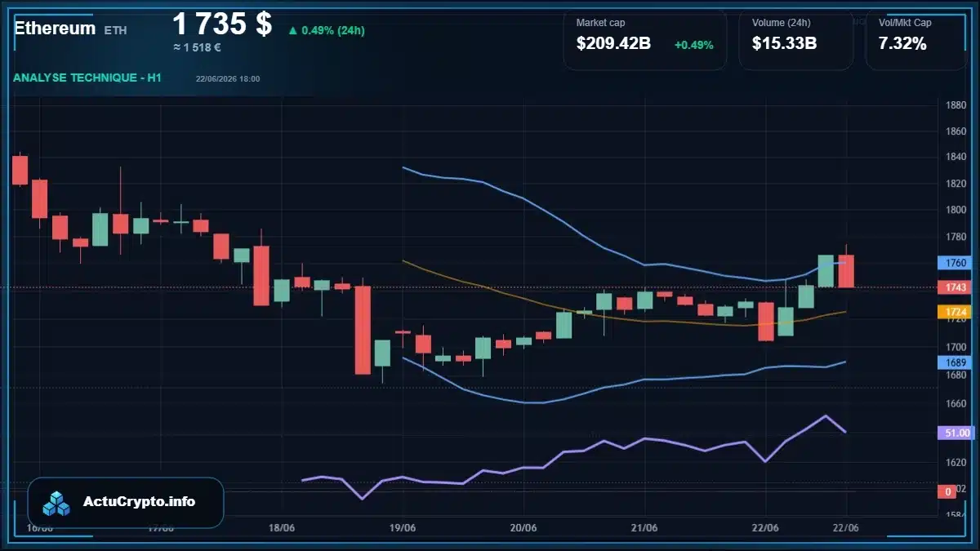Click the ANALYSE TECHNIQUE - H1 label

pyautogui.click(x=87, y=78)
